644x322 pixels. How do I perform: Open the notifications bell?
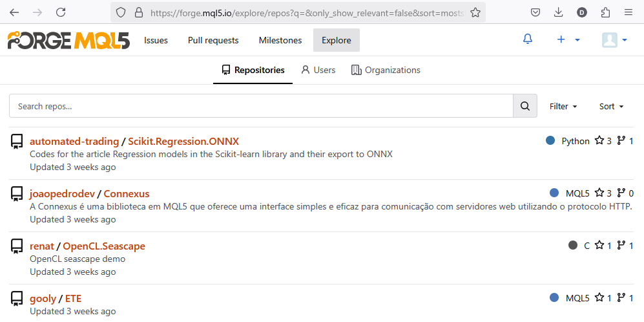528,39
